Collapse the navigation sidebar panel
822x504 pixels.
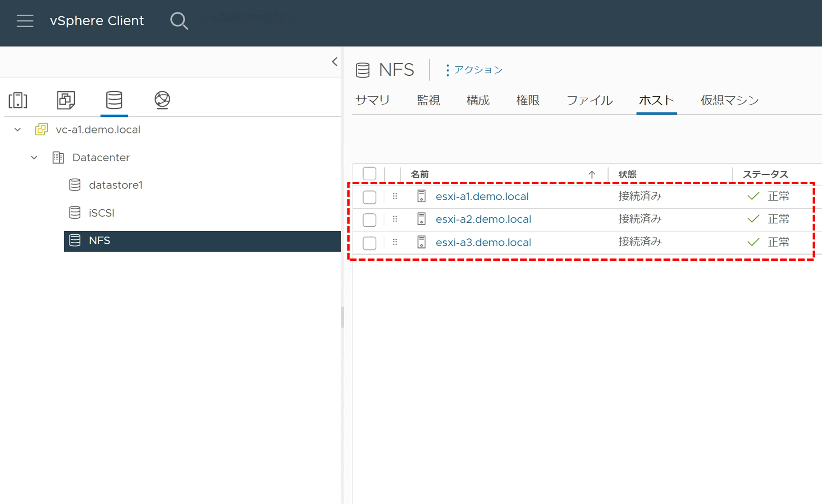[334, 62]
